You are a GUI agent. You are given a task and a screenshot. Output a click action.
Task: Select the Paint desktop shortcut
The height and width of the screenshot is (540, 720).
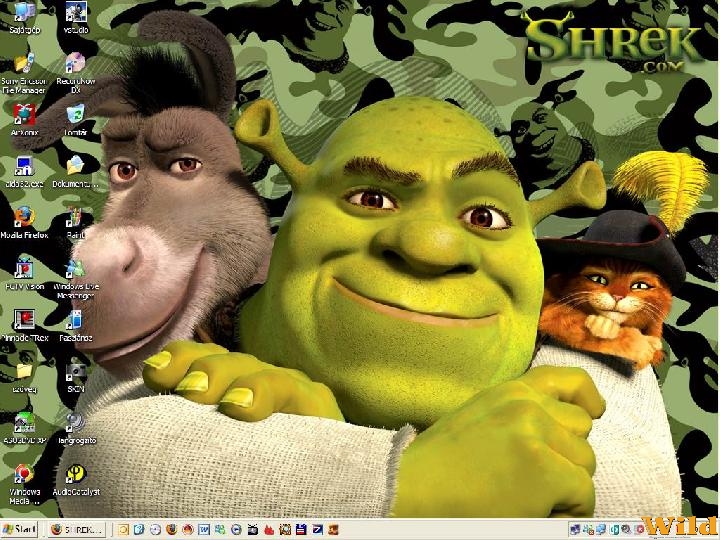76,223
